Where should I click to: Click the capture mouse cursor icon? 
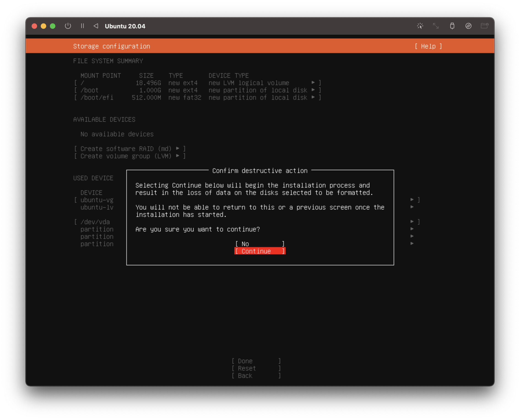[x=420, y=26]
